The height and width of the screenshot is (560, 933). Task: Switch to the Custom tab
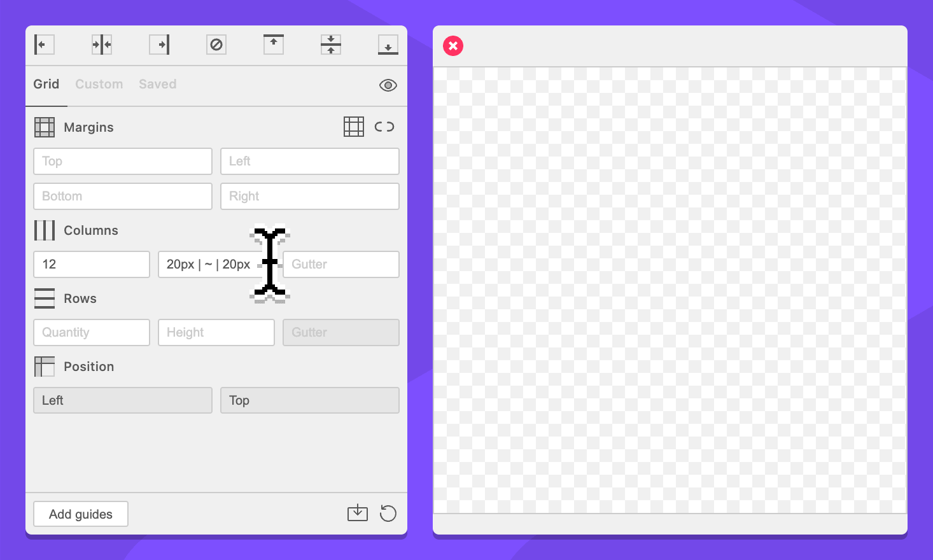click(99, 84)
